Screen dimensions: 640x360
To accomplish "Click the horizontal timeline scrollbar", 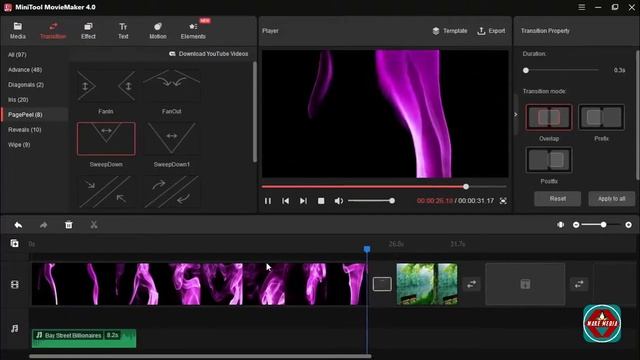I will (x=200, y=356).
